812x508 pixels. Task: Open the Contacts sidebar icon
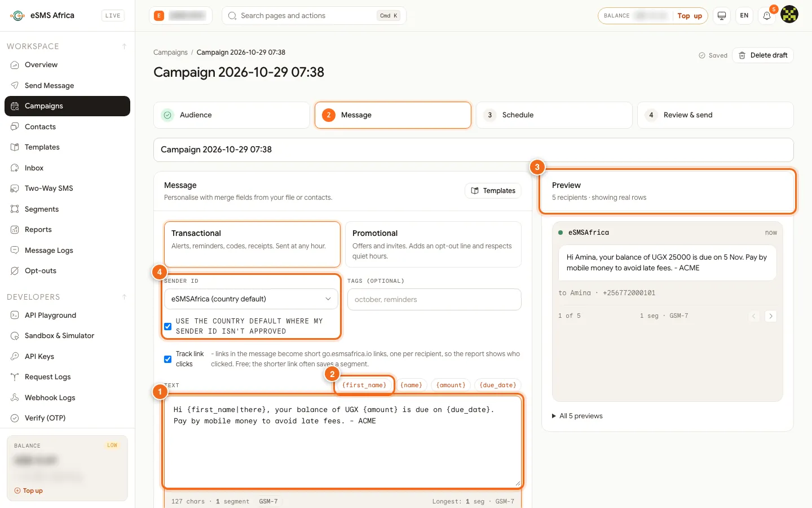15,126
